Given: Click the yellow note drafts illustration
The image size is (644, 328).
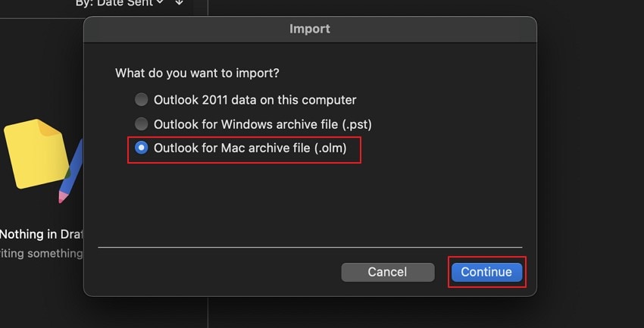Looking at the screenshot, I should click(x=36, y=153).
